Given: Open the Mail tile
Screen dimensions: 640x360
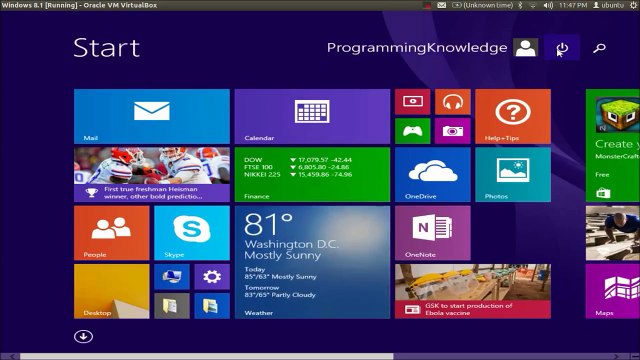Looking at the screenshot, I should coord(152,116).
